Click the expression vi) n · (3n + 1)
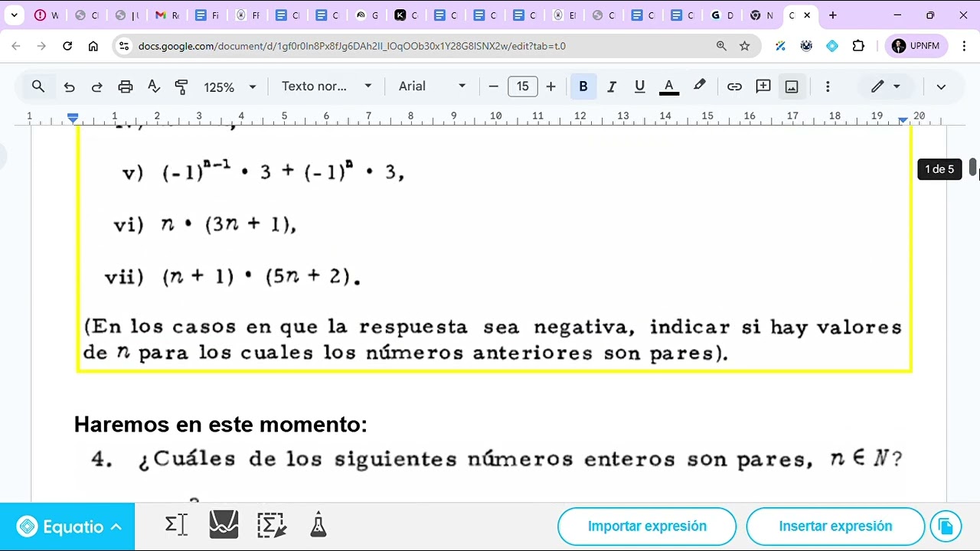Image resolution: width=980 pixels, height=551 pixels. [204, 224]
